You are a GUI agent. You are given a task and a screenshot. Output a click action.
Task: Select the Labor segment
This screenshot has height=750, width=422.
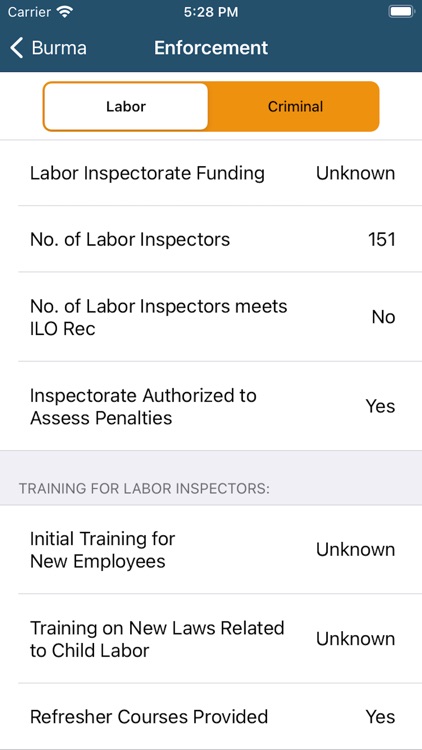(x=126, y=106)
